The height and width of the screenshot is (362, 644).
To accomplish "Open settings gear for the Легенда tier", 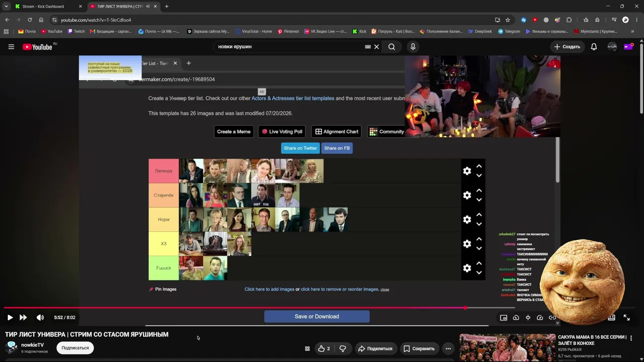I will coord(467,171).
